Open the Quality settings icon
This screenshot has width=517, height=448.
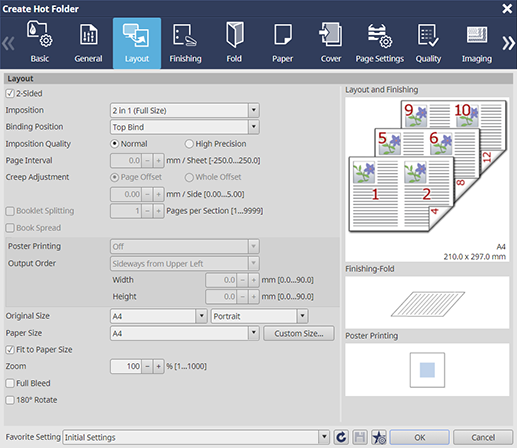[x=428, y=34]
